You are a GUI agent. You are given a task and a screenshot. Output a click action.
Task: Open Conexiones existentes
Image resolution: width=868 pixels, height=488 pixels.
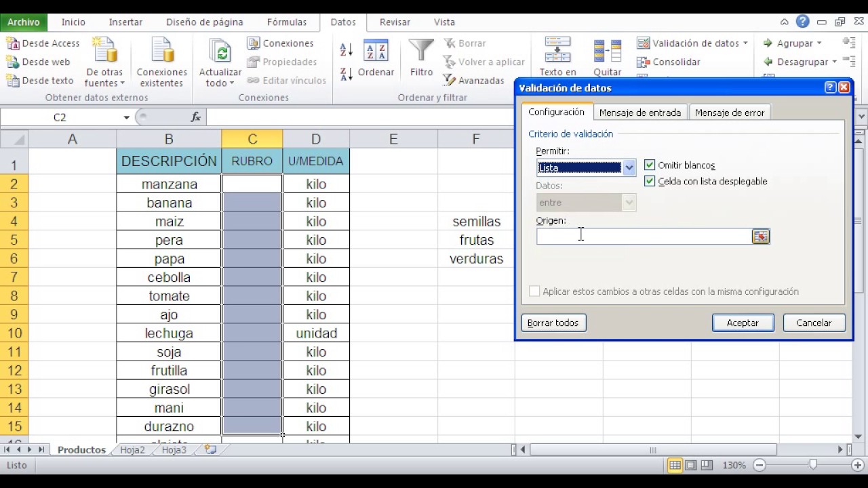(162, 63)
